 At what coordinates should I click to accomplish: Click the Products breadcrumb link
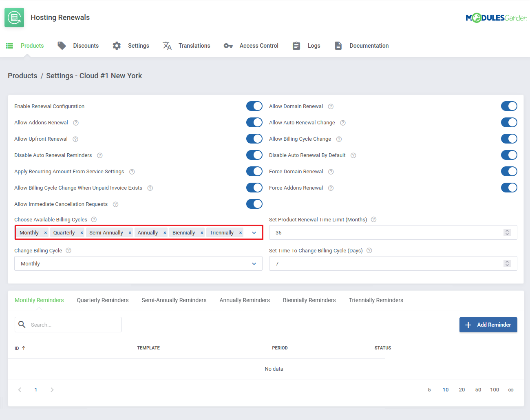click(x=22, y=76)
